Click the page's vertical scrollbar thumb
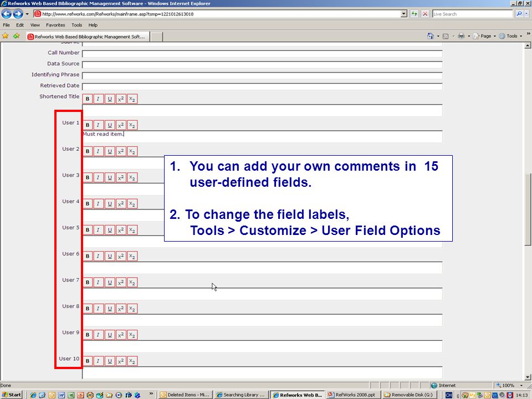This screenshot has width=532, height=399. (528, 209)
